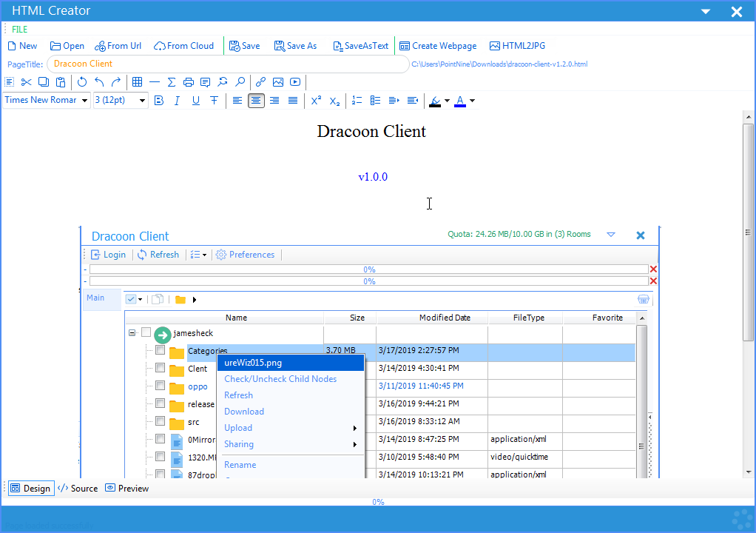Open Find and Replace icon
The image size is (756, 533).
tap(222, 82)
